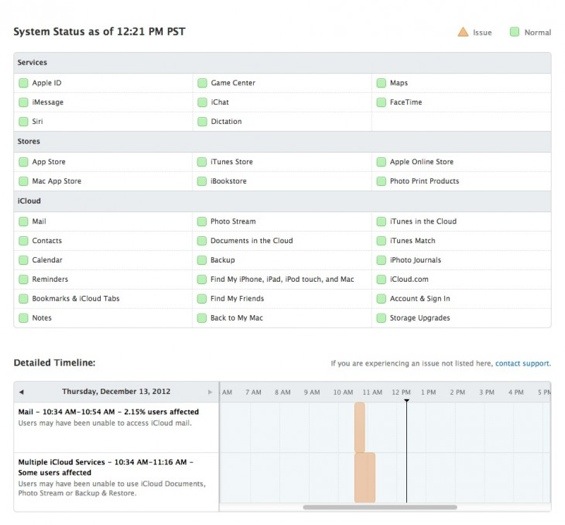Click the Thursday, December 13, 2012 date
The image size is (565, 525).
(x=116, y=391)
